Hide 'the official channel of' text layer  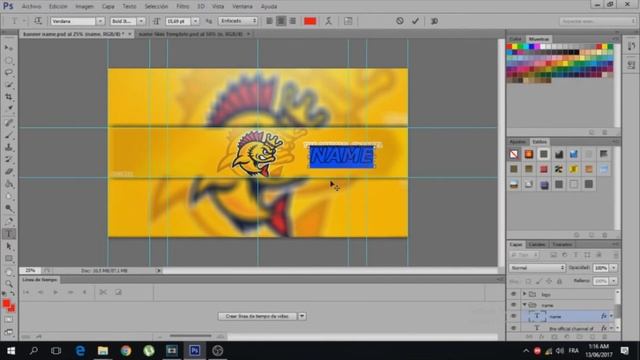(x=513, y=328)
